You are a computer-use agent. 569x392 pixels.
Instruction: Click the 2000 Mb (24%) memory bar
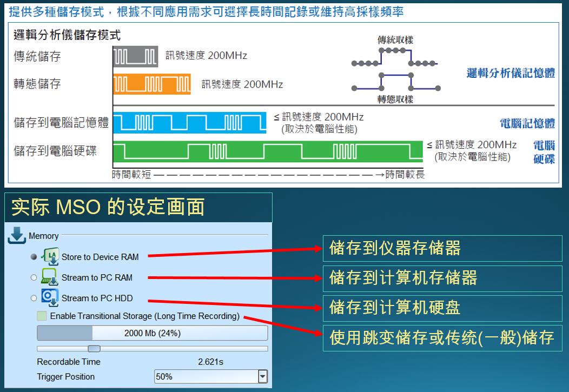pos(153,333)
